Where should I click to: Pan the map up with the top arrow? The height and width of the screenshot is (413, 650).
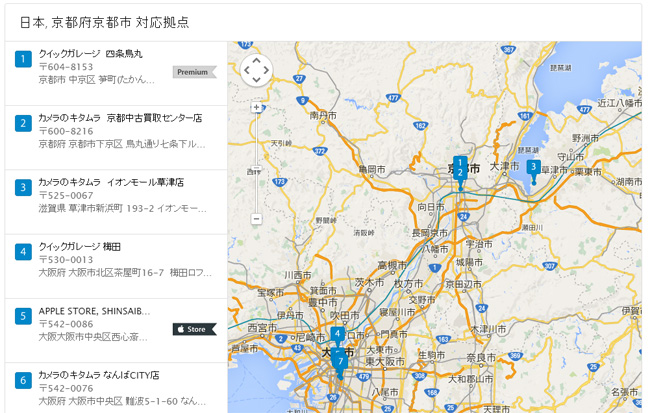point(256,61)
